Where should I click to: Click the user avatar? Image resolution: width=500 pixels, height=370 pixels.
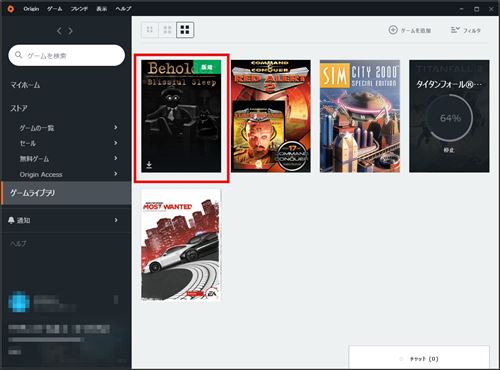[x=19, y=301]
